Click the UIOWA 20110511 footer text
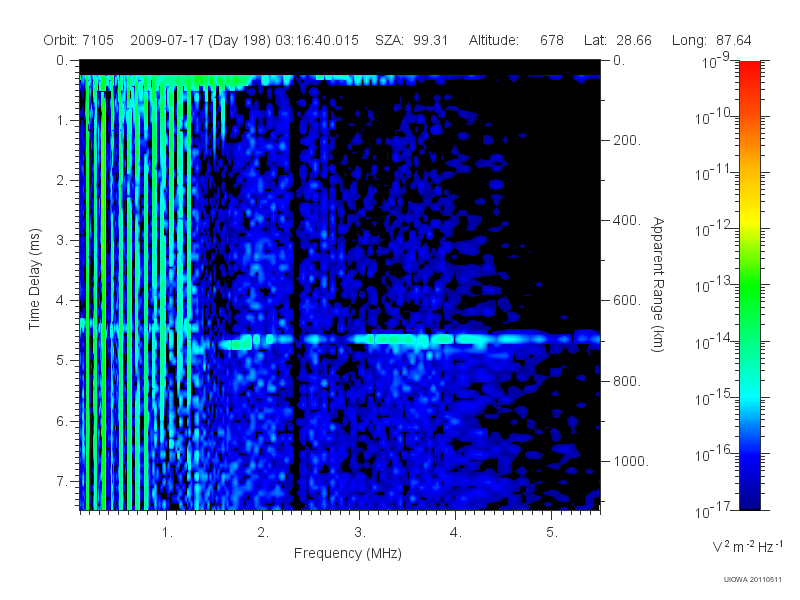800x600 pixels. 753,580
